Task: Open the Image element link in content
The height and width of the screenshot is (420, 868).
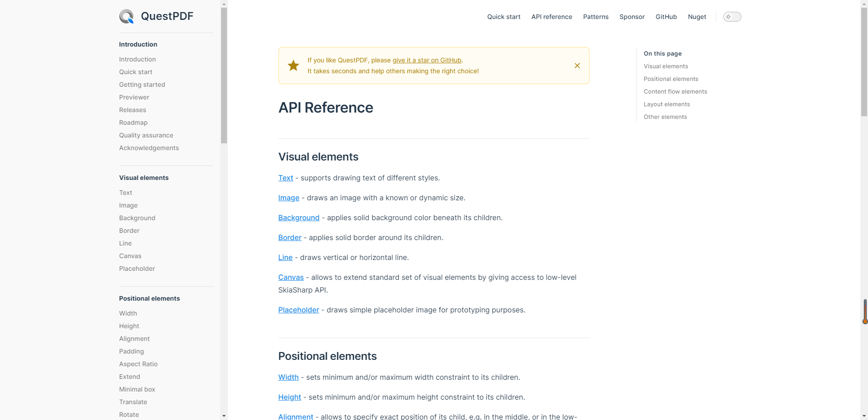Action: pyautogui.click(x=289, y=198)
